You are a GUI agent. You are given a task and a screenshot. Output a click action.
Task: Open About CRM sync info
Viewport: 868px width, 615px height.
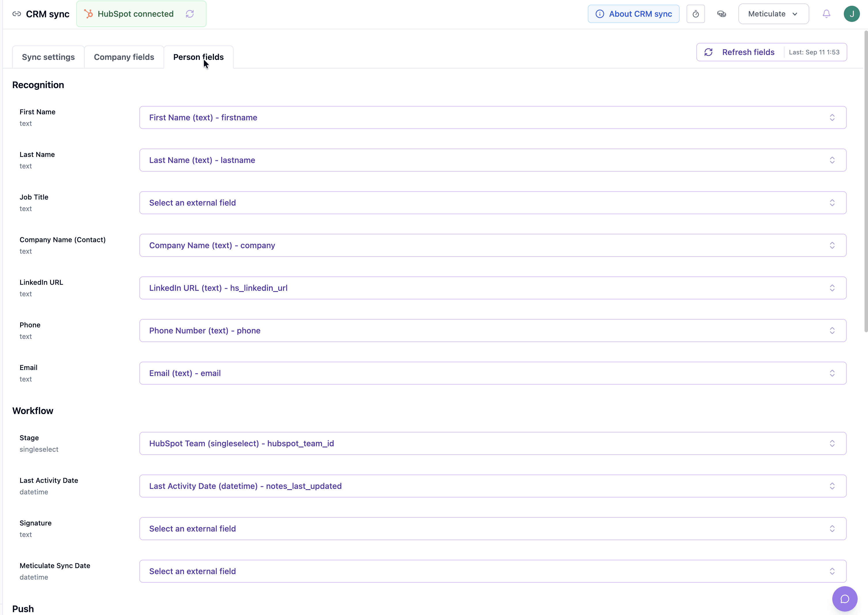coord(634,14)
